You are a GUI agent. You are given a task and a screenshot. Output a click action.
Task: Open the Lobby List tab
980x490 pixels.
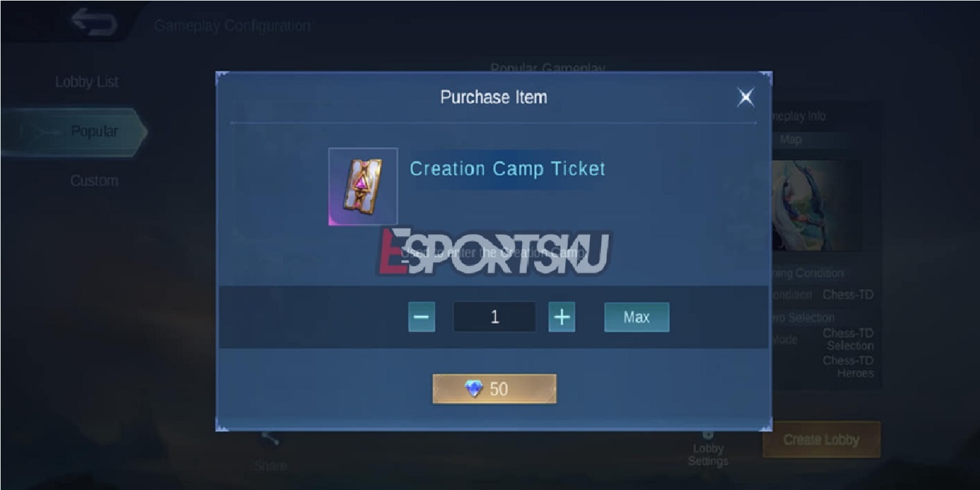pos(86,81)
